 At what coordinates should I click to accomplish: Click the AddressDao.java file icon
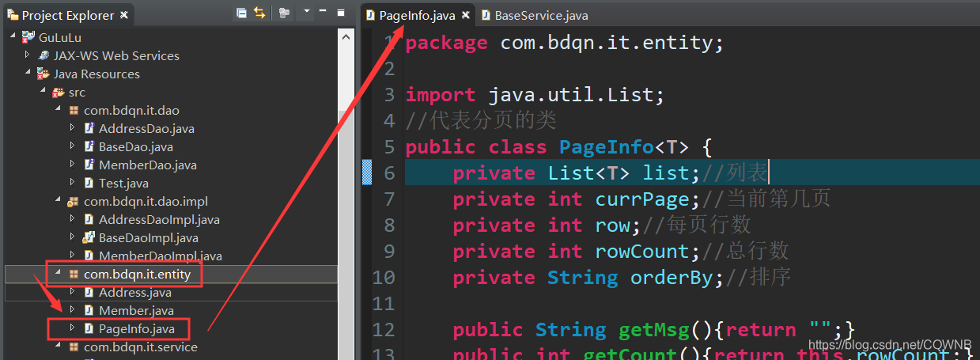tap(89, 128)
